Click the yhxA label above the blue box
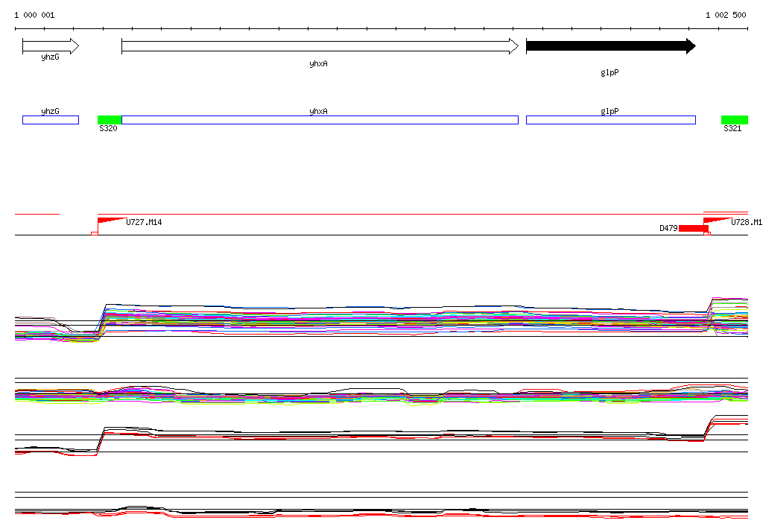Image resolution: width=763 pixels, height=532 pixels. 318,112
